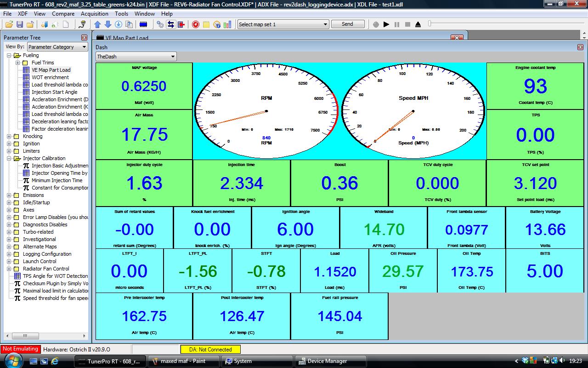588x368 pixels.
Task: Click the Speed MPH gauge dial
Action: (x=413, y=111)
